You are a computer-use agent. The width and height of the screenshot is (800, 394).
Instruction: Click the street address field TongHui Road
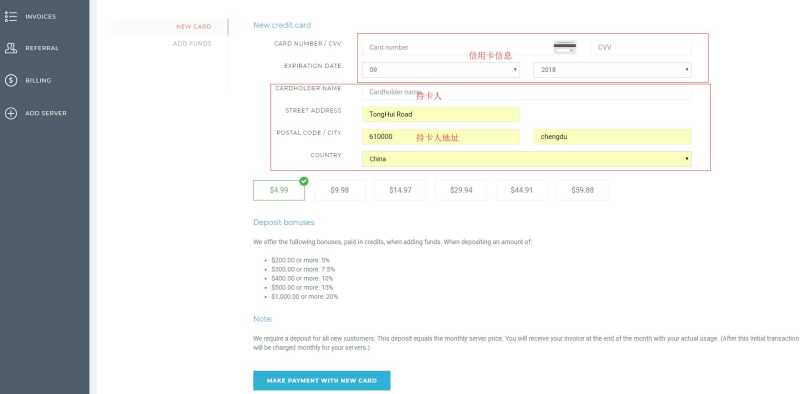point(441,114)
